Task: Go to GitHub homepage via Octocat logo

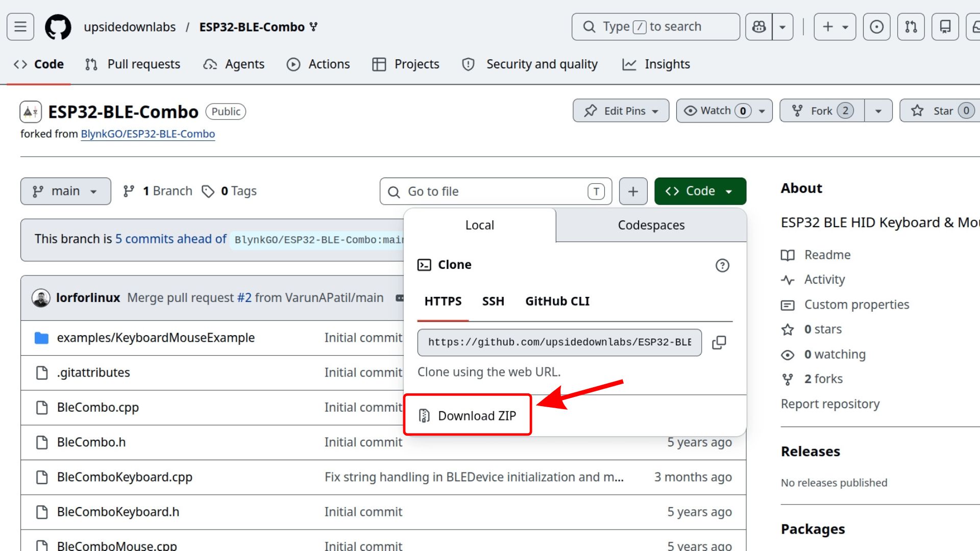Action: tap(58, 27)
